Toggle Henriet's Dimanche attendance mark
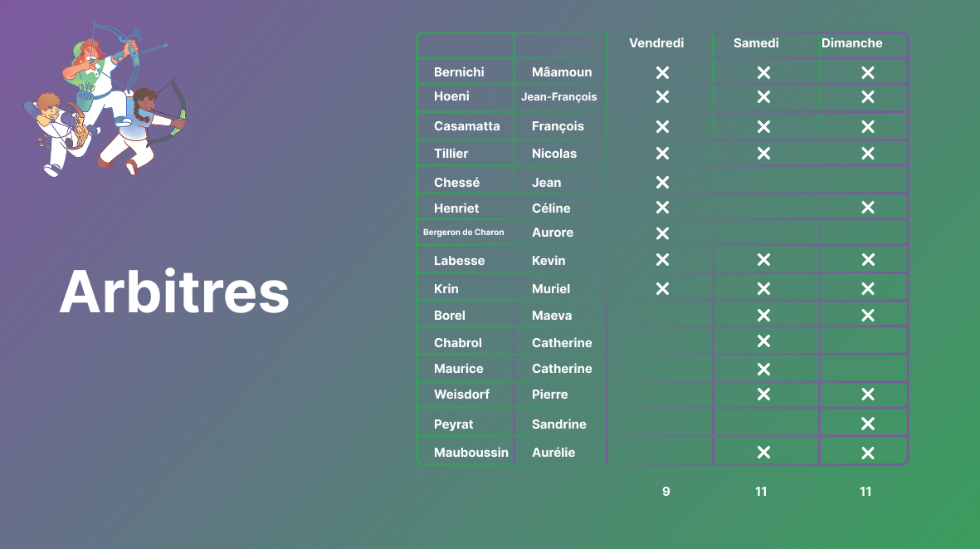 point(867,208)
